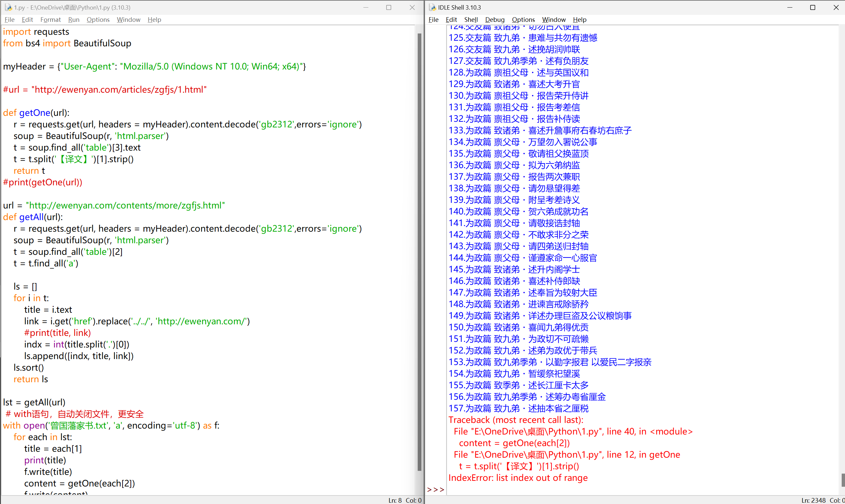
Task: Minimize the 1.py editor window
Action: pos(366,7)
